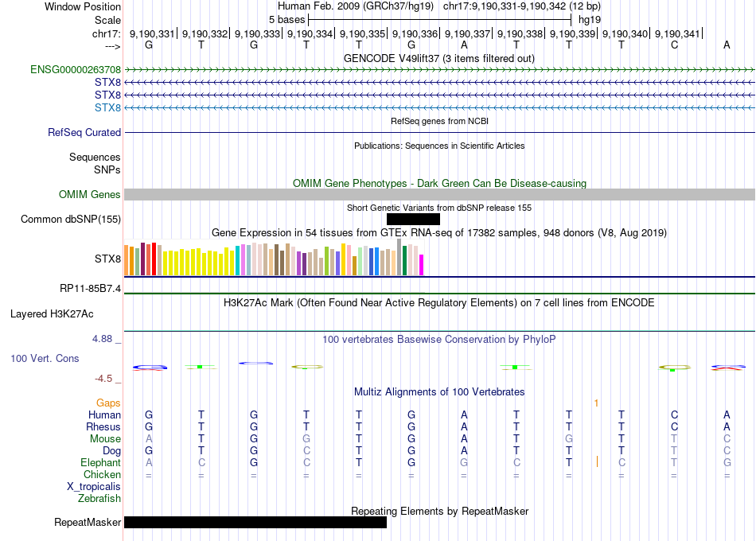Click the black RepeatMasker element bar
Image resolution: width=756 pixels, height=541 pixels.
tap(255, 522)
